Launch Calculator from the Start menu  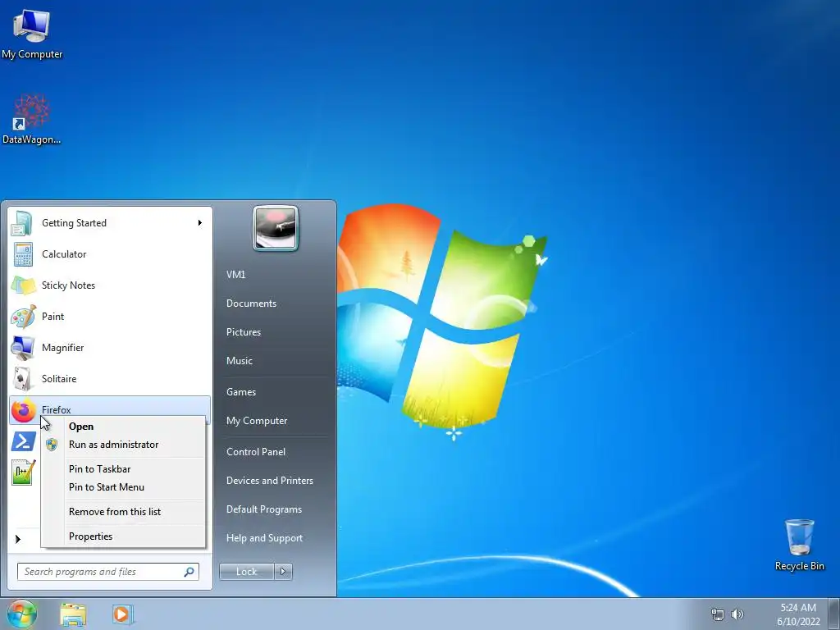[110, 254]
